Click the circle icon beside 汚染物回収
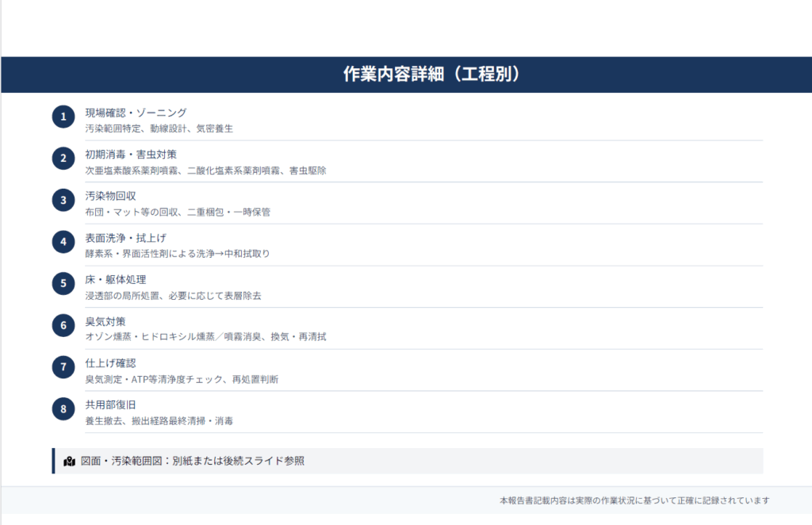The image size is (812, 525). coord(63,200)
